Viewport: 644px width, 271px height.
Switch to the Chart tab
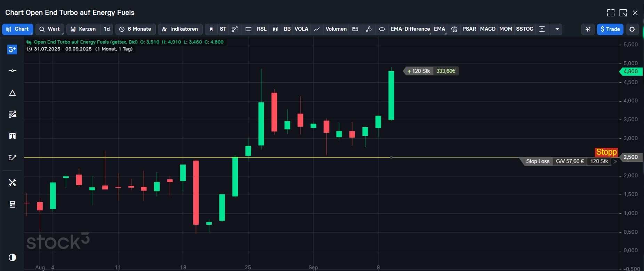click(18, 29)
